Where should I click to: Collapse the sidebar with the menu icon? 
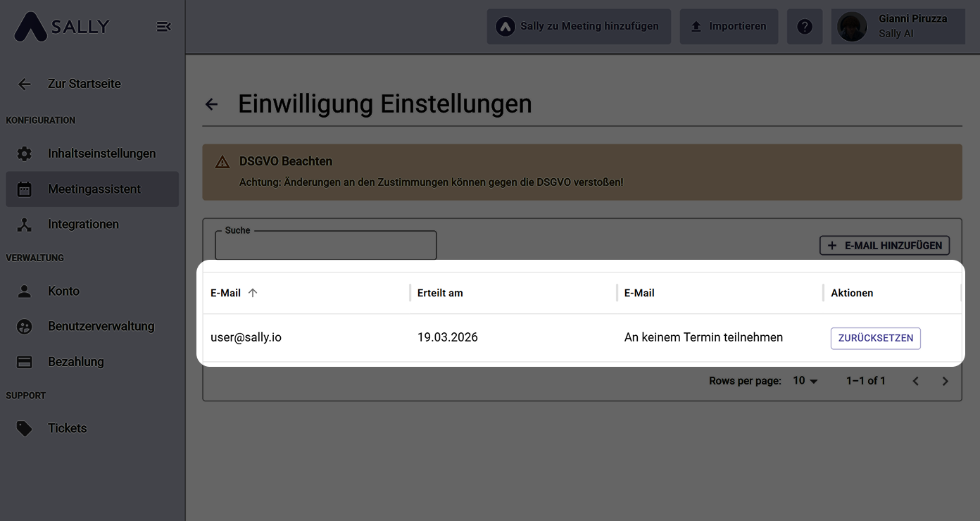pos(163,27)
